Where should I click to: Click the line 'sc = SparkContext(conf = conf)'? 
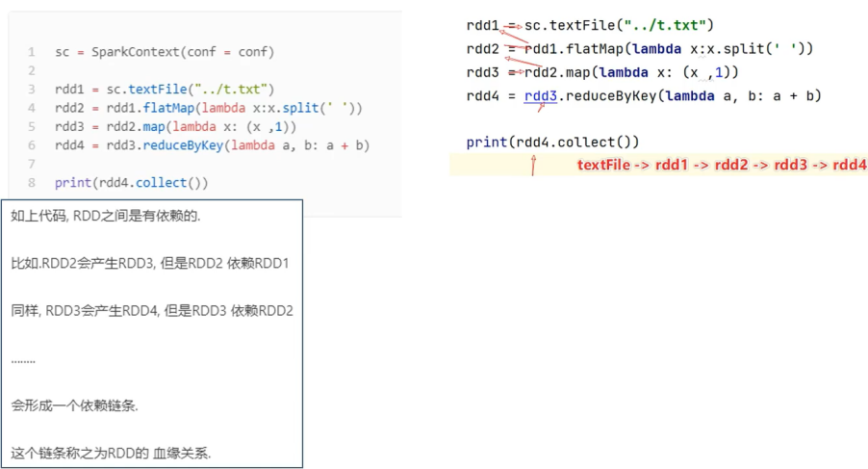click(165, 52)
